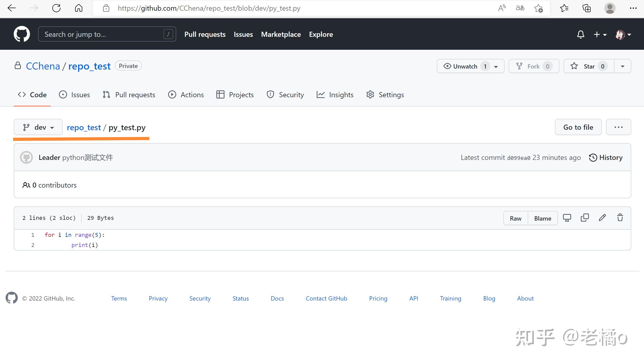The width and height of the screenshot is (644, 363).
Task: Click the edit file pencil icon
Action: coord(602,218)
